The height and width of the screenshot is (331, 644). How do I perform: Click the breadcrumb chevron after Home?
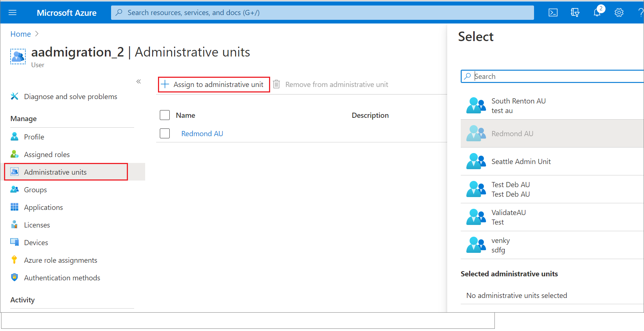[x=37, y=34]
